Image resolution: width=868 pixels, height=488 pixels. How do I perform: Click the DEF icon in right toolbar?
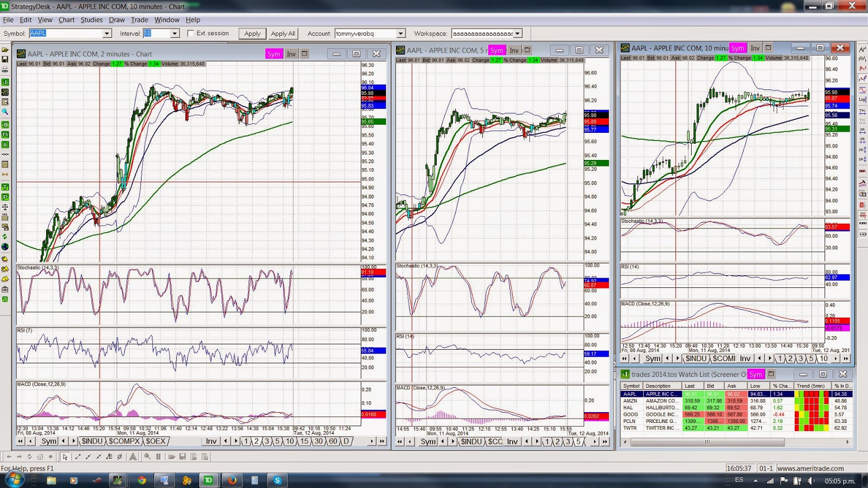tap(863, 171)
